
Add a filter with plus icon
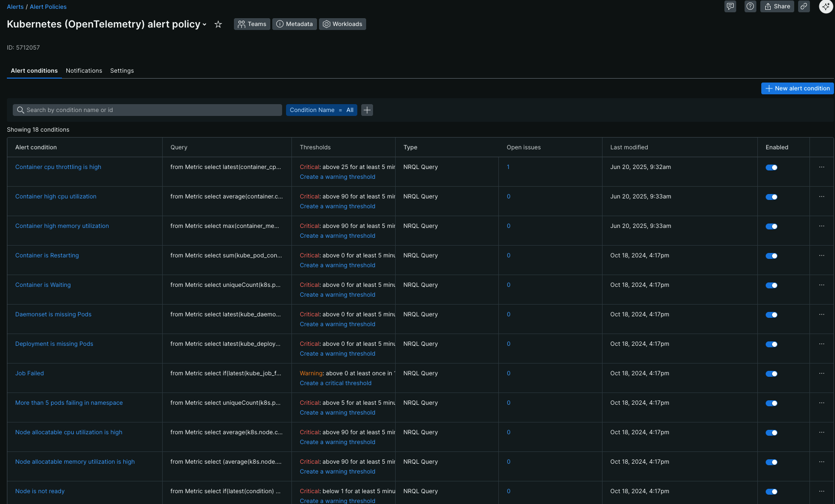(x=367, y=110)
